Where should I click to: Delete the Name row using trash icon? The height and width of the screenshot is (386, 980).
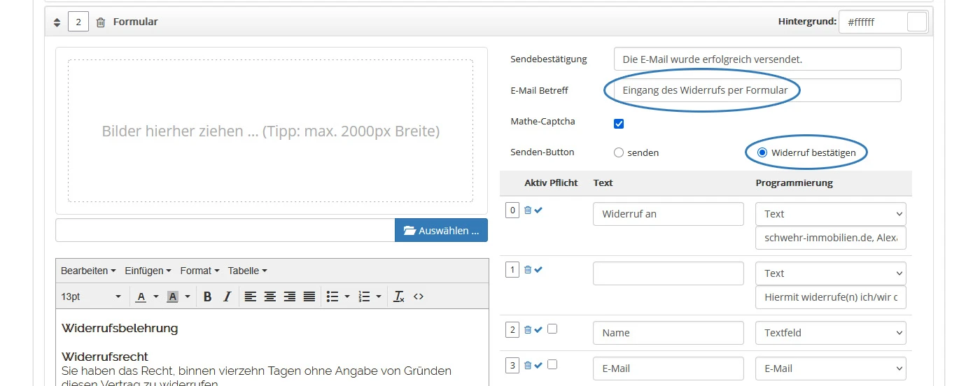[x=528, y=329]
